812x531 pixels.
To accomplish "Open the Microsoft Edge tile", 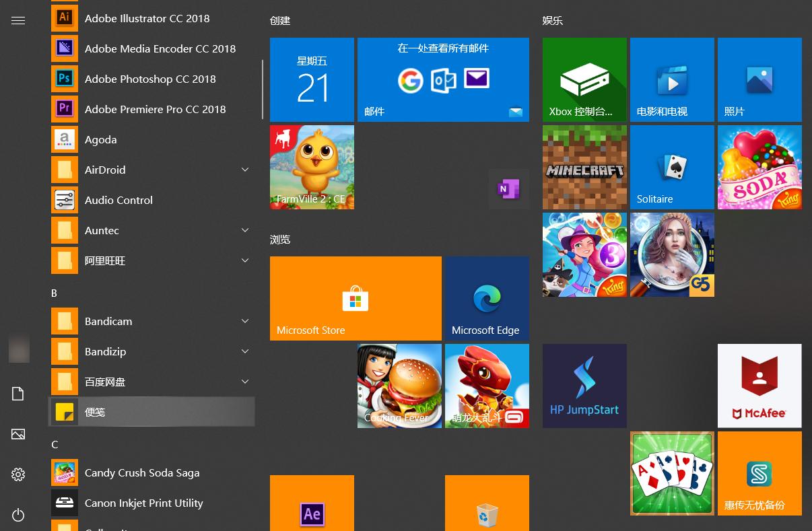I will point(486,298).
